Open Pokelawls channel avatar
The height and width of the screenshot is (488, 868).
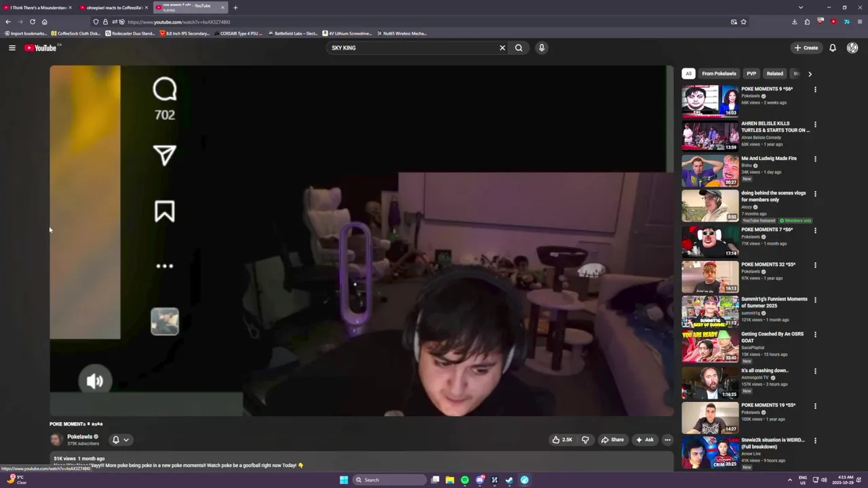tap(56, 439)
